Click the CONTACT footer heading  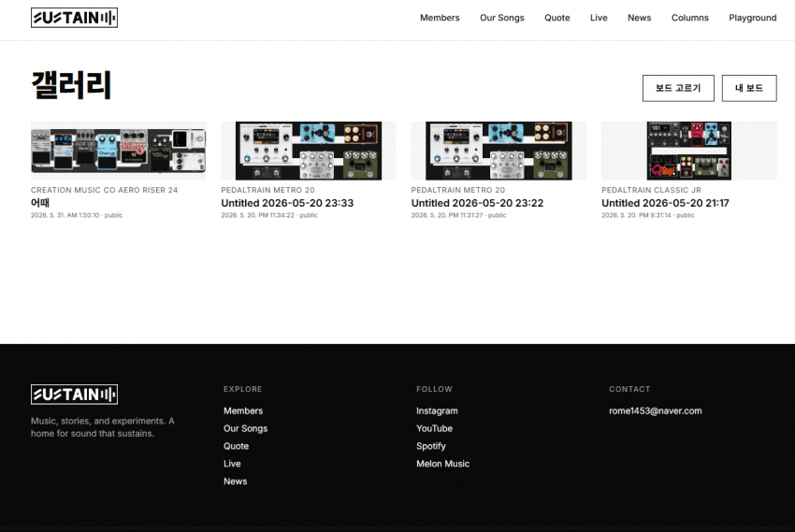coord(629,389)
